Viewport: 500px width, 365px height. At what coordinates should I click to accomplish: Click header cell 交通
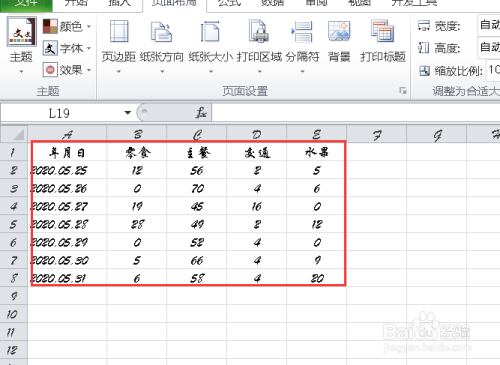coord(257,153)
